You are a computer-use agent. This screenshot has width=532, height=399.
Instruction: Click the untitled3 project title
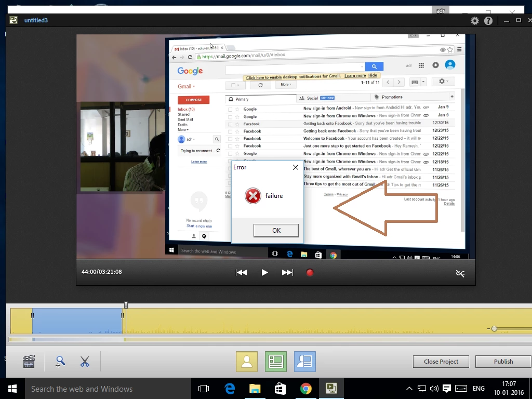(x=36, y=20)
